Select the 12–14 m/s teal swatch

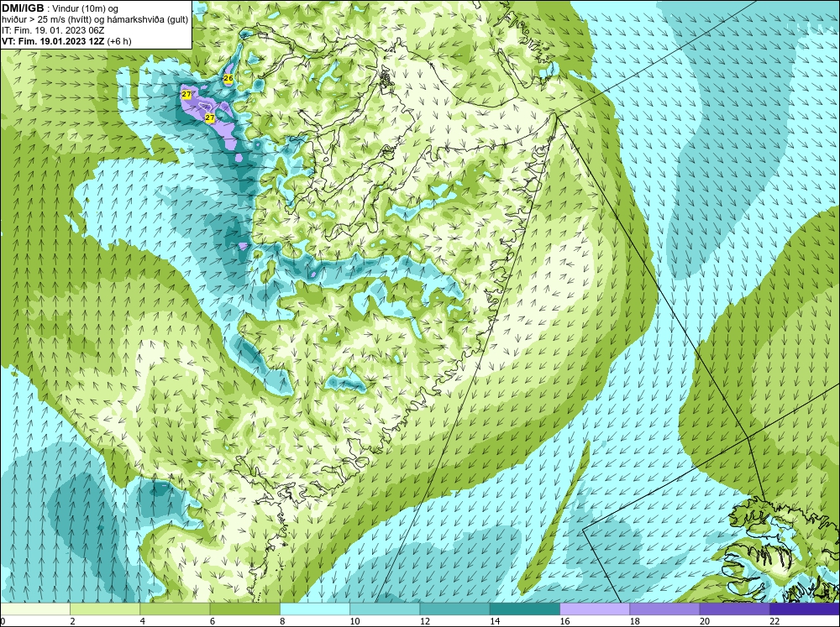(454, 609)
